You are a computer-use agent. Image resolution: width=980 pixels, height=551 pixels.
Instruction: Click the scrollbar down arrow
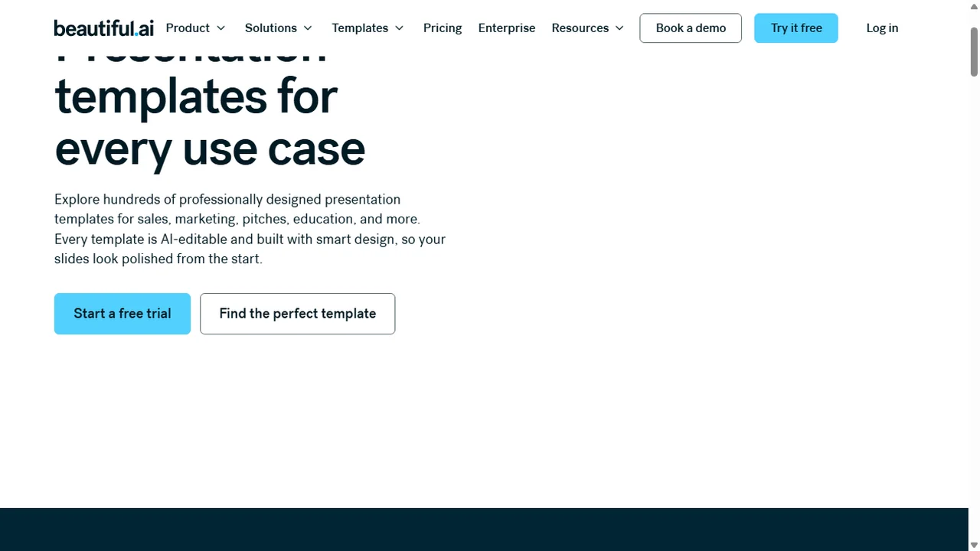coord(974,545)
